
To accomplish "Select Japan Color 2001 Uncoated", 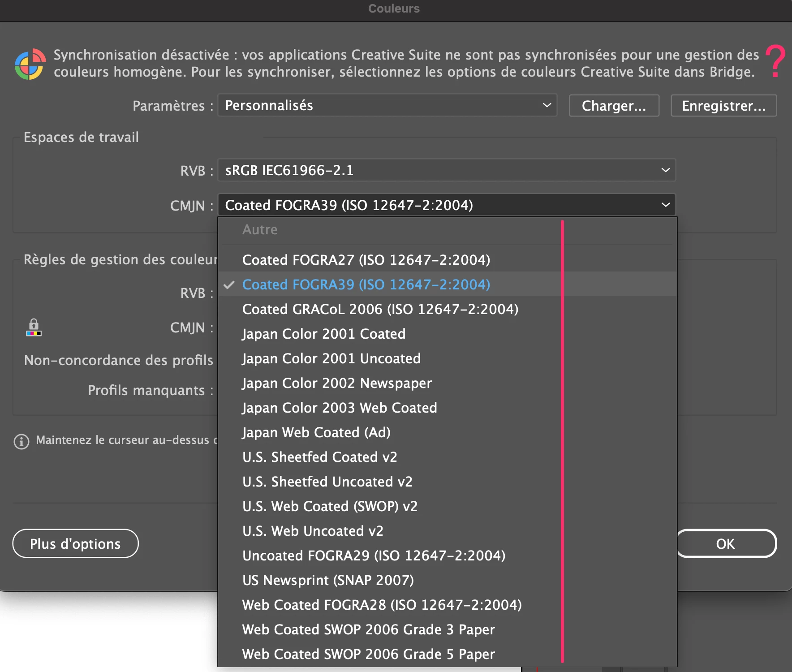I will point(447,358).
